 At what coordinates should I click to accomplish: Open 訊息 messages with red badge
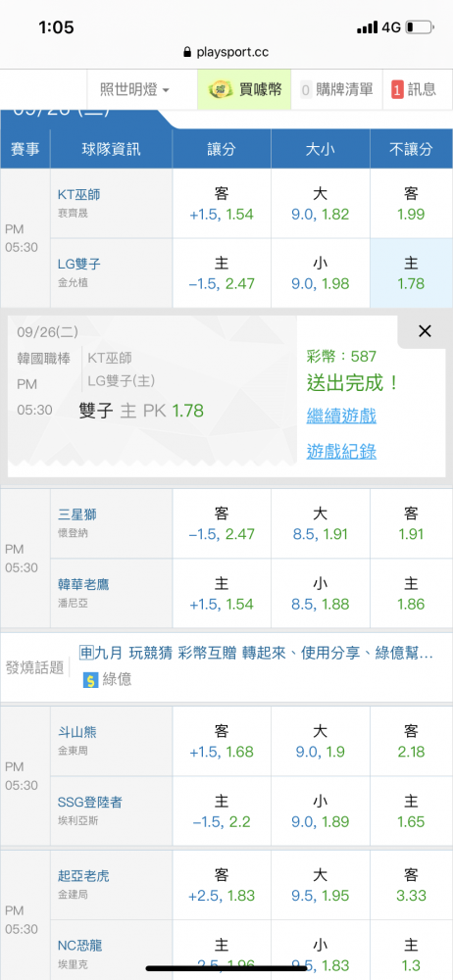point(414,89)
